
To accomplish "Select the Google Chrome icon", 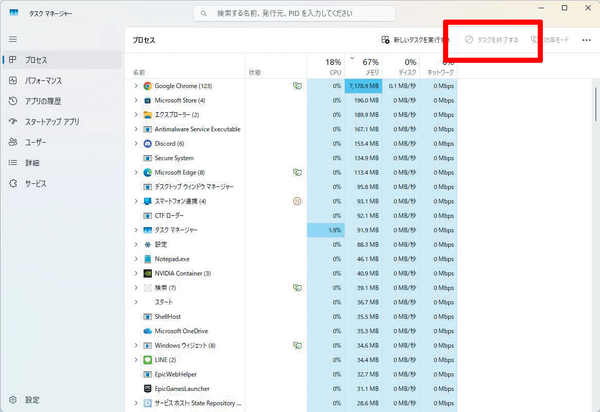I will click(147, 86).
